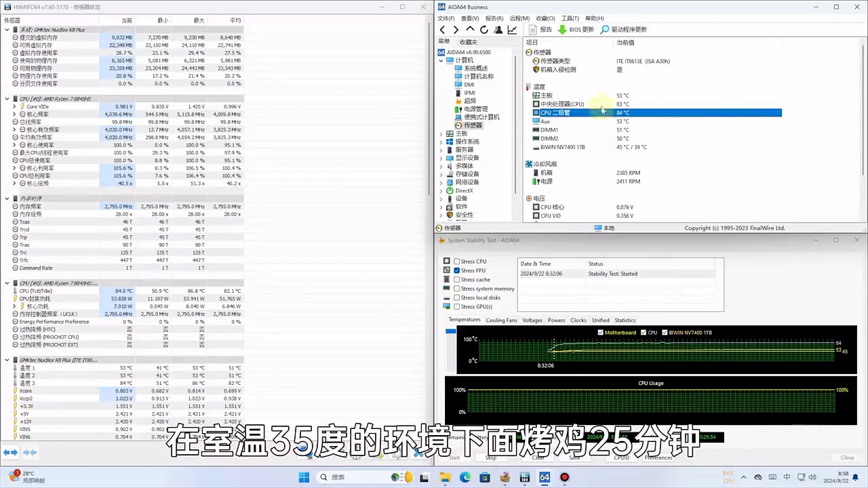Click the AIDA64 taskbar icon
868x488 pixels.
[x=545, y=477]
